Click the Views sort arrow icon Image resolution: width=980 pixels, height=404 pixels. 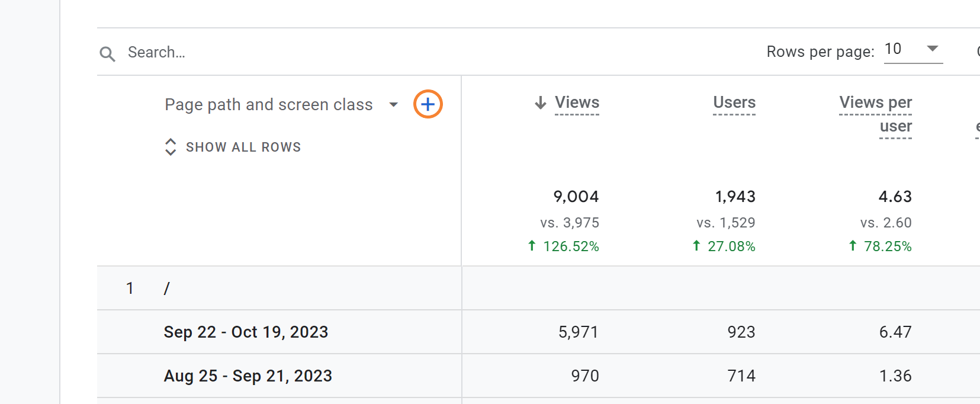tap(540, 102)
